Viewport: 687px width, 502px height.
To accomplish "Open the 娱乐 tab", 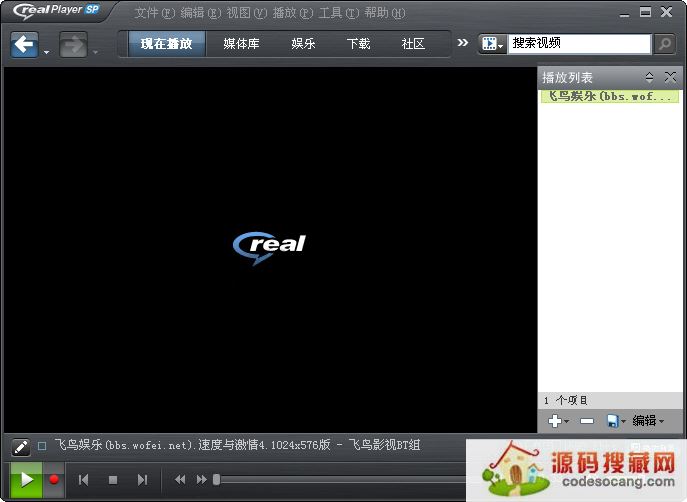I will click(x=303, y=44).
